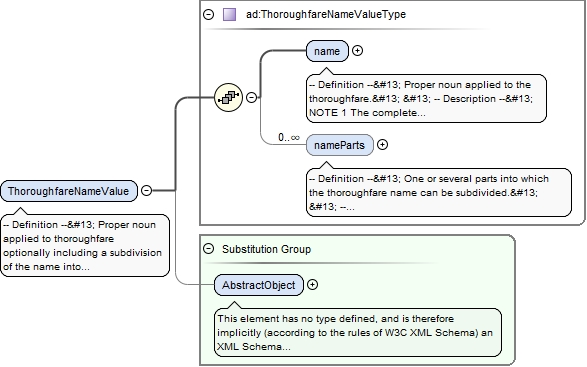
Task: Click the name definition annotation
Action: (x=426, y=98)
